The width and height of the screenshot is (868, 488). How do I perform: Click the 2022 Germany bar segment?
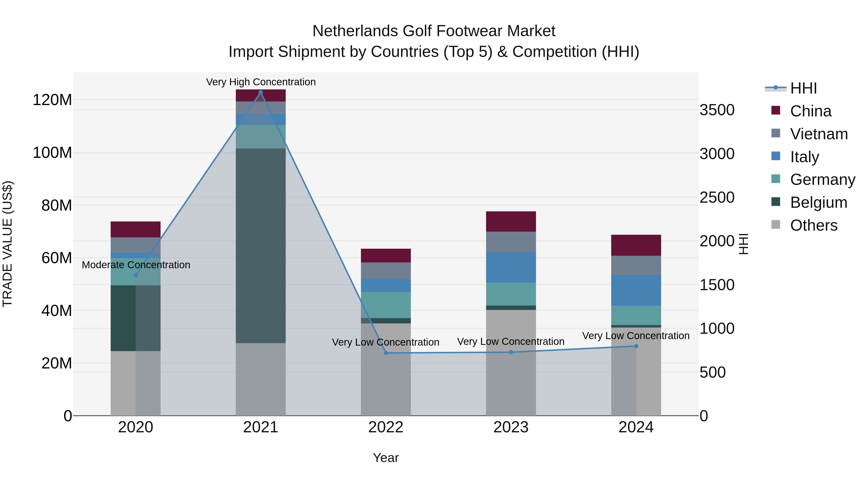click(x=386, y=305)
